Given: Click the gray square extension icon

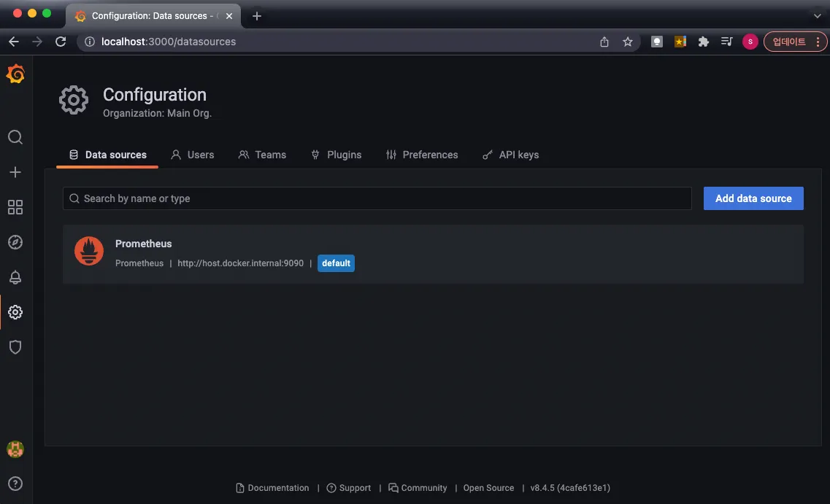Looking at the screenshot, I should (657, 42).
